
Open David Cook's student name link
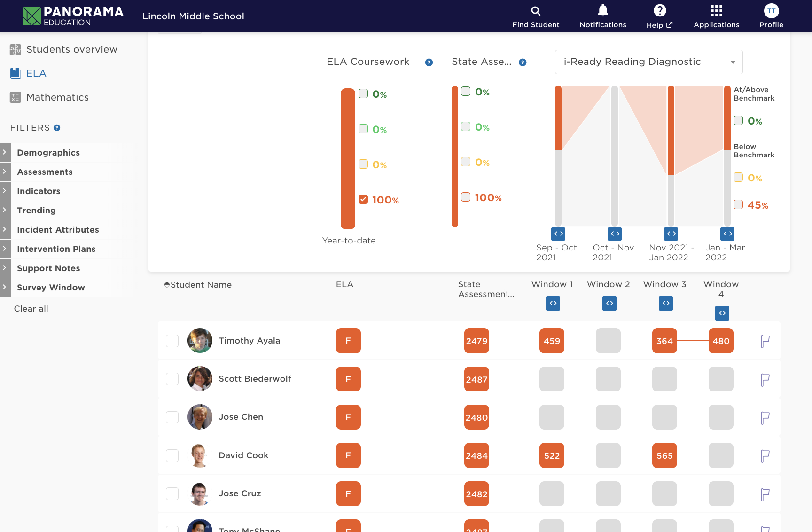click(x=243, y=455)
